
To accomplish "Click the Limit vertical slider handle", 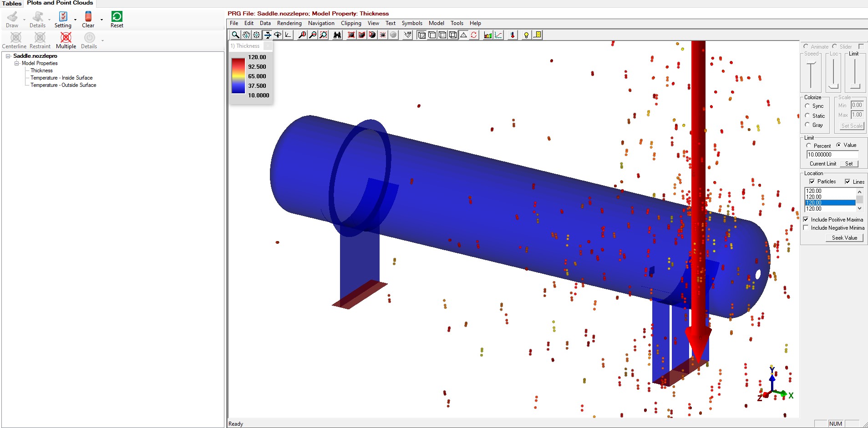I will (855, 86).
